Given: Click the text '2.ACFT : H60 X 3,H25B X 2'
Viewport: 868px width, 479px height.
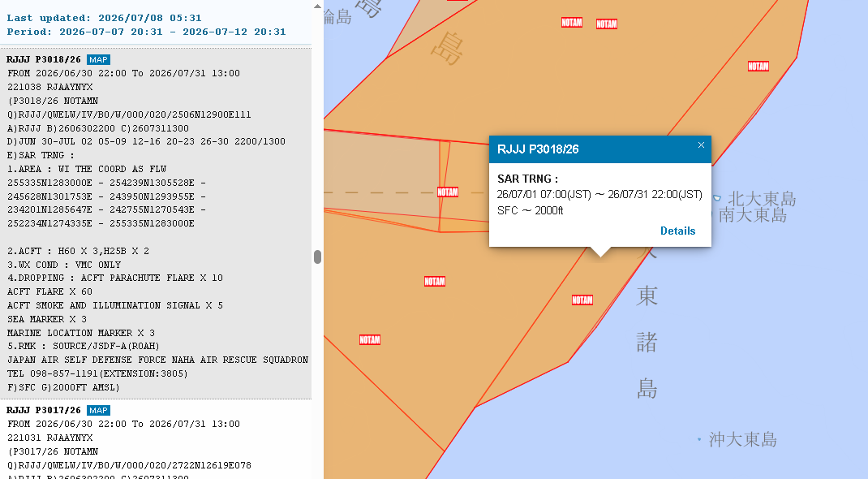Looking at the screenshot, I should 78,251.
